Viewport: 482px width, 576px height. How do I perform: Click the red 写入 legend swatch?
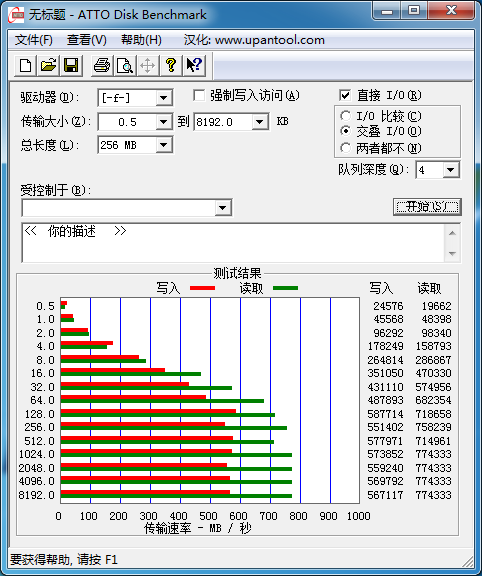point(202,288)
